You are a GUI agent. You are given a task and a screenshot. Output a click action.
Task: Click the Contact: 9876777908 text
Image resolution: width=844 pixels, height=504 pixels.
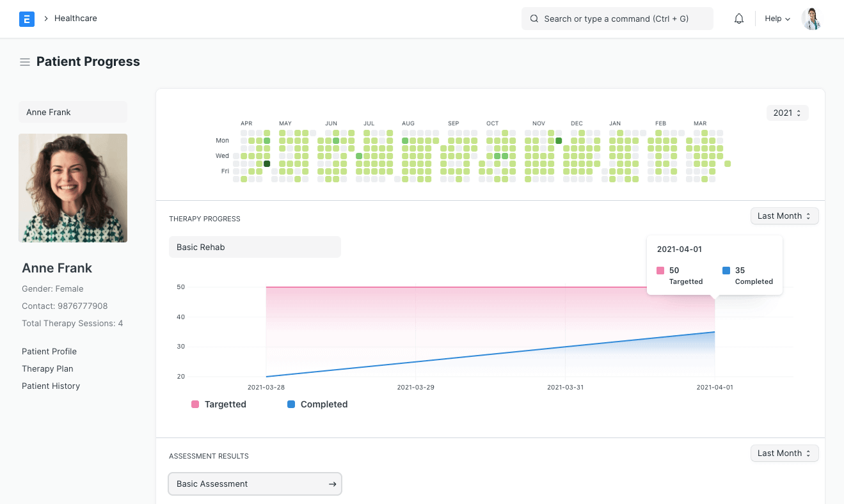click(x=65, y=306)
